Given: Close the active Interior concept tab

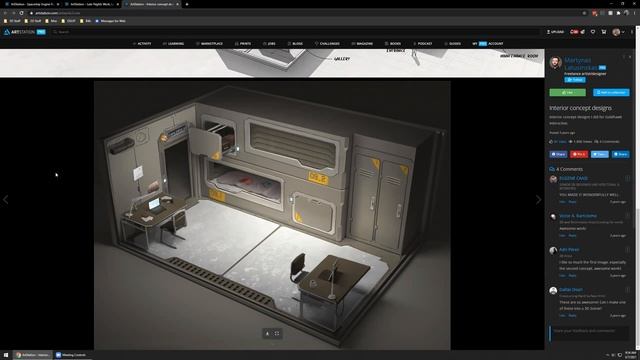Looking at the screenshot, I should coord(178,4).
